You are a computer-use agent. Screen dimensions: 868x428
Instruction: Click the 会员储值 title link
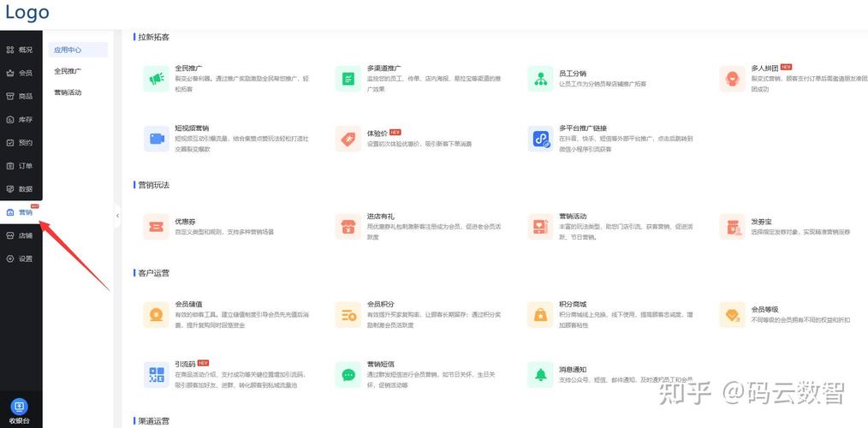(x=188, y=304)
